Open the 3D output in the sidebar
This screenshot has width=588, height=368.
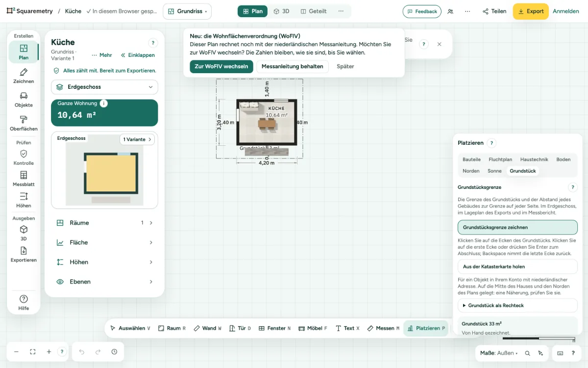tap(24, 233)
